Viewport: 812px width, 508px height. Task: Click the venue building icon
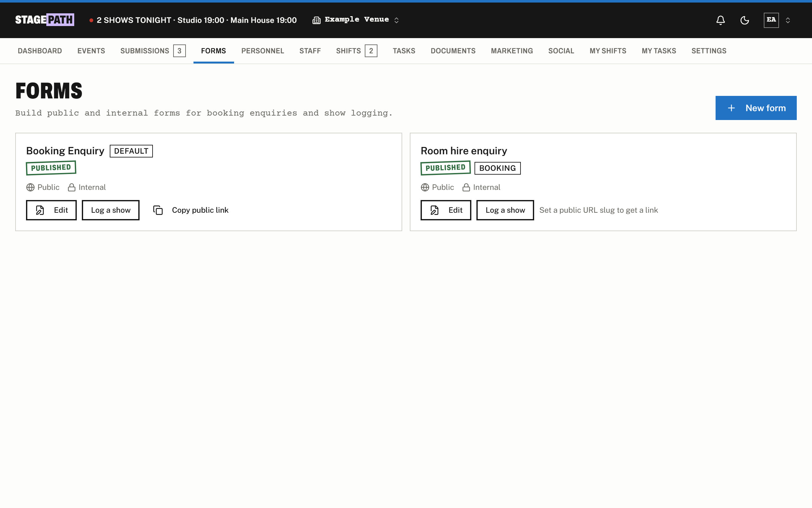click(x=316, y=20)
